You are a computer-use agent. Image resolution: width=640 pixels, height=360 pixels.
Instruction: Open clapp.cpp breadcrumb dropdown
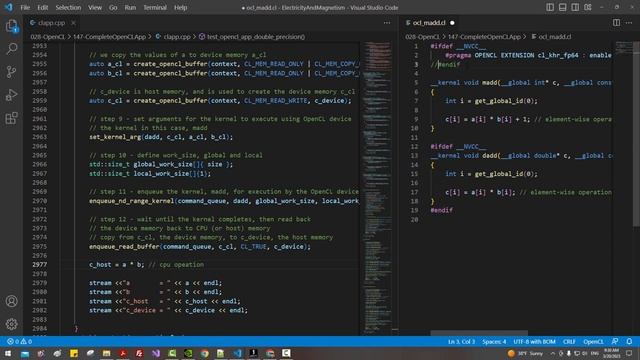coord(173,37)
